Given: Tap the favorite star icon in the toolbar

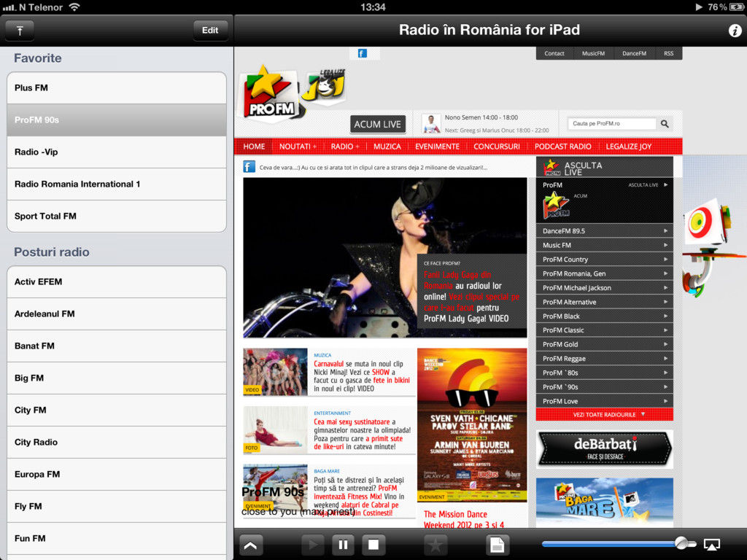Looking at the screenshot, I should click(436, 544).
